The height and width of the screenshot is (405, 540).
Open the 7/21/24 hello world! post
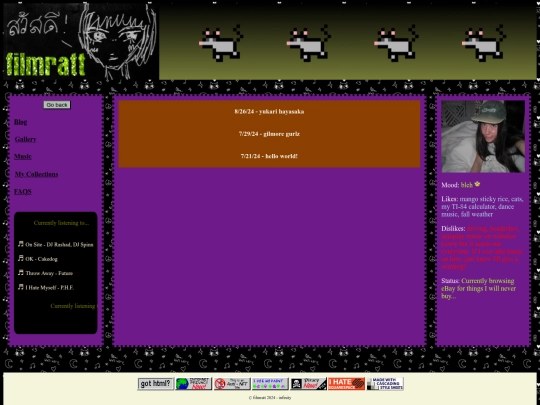click(x=269, y=156)
